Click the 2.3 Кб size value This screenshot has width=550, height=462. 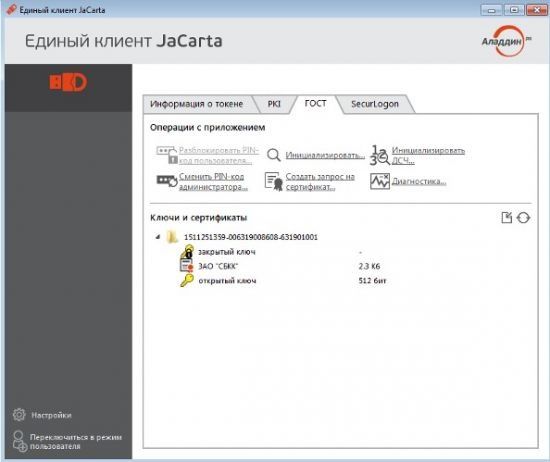point(369,266)
